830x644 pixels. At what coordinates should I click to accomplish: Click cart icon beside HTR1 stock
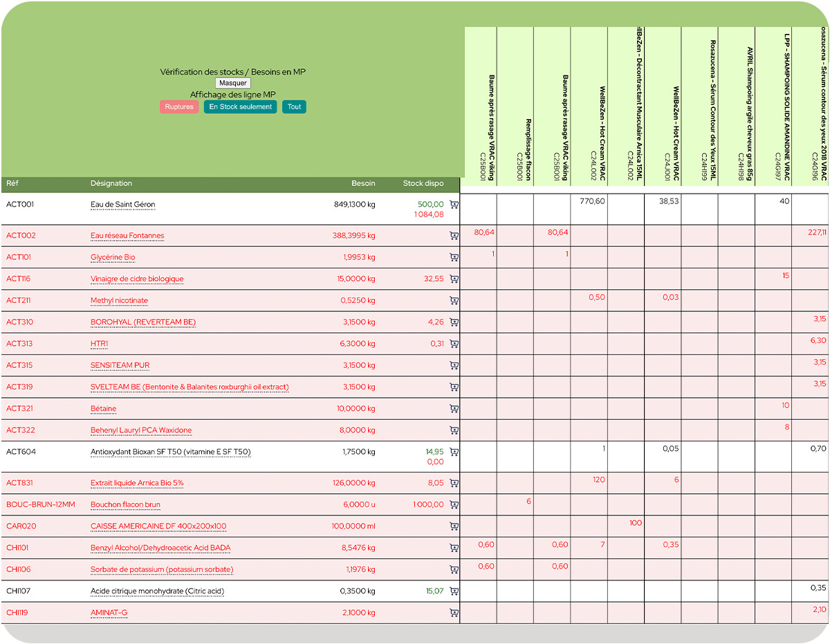[x=454, y=344]
